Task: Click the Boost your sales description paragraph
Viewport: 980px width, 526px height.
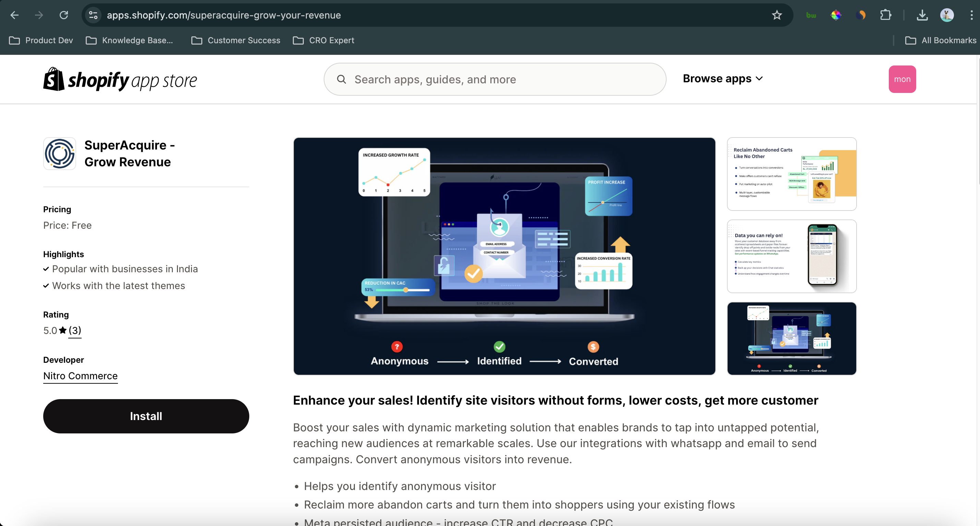Action: (556, 443)
